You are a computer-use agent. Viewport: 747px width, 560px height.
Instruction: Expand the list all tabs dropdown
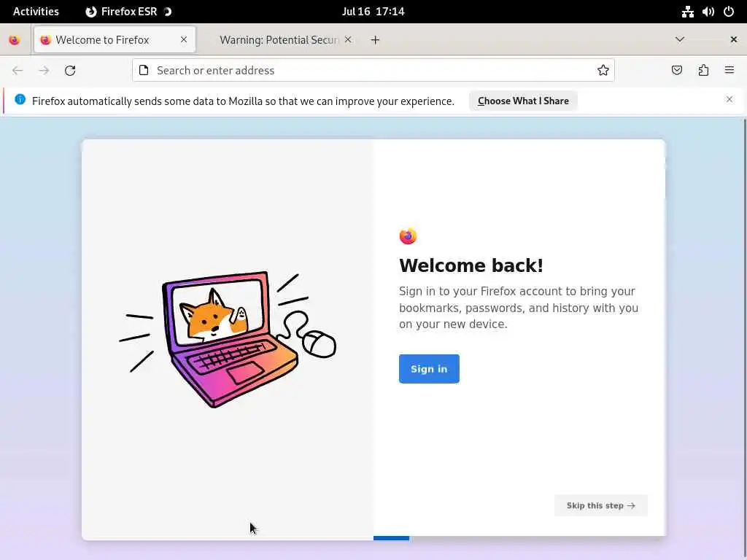coord(680,39)
